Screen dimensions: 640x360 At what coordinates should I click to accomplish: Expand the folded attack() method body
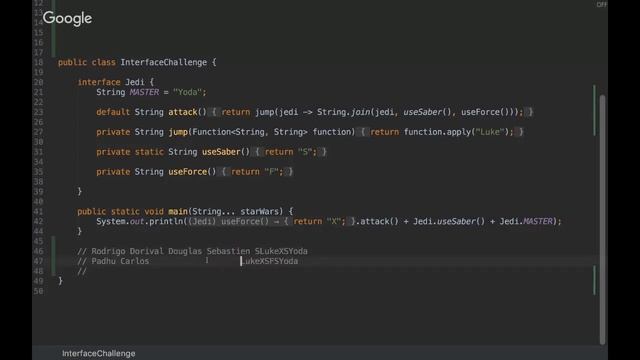pyautogui.click(x=214, y=112)
